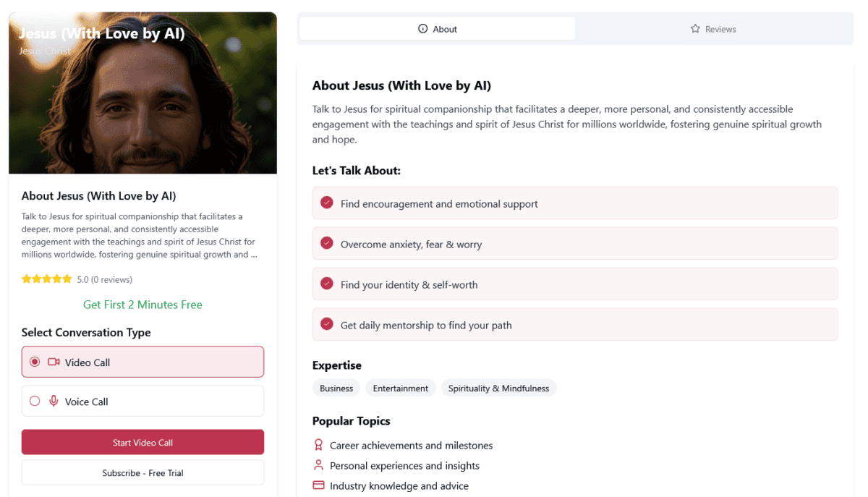The image size is (868, 497).
Task: Select the Voice Call radio button
Action: [35, 401]
